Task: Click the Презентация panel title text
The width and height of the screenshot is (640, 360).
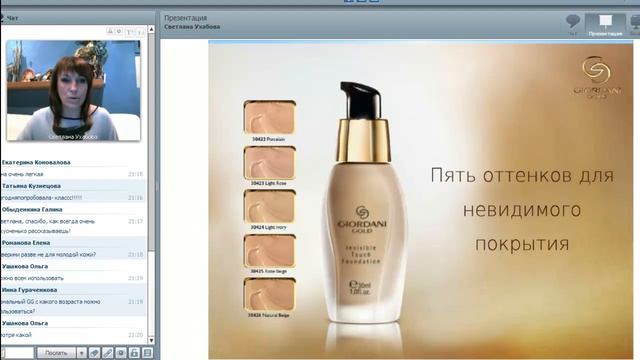Action: click(185, 18)
